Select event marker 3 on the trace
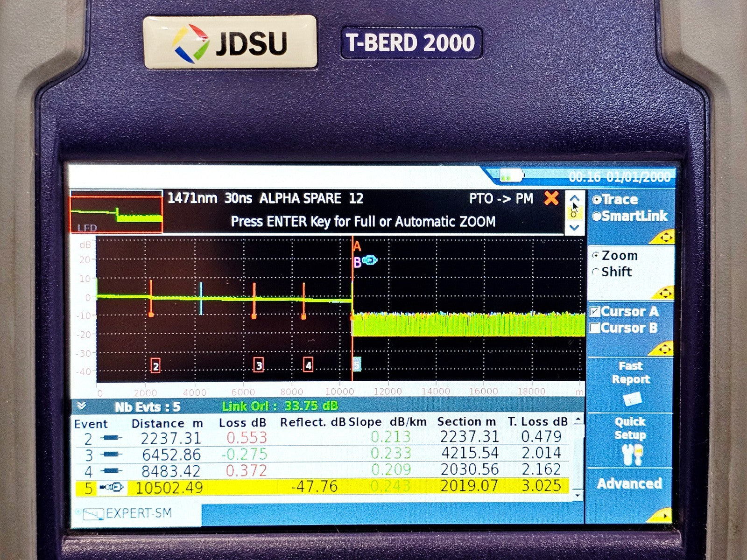Viewport: 747px width, 560px height. pos(259,365)
